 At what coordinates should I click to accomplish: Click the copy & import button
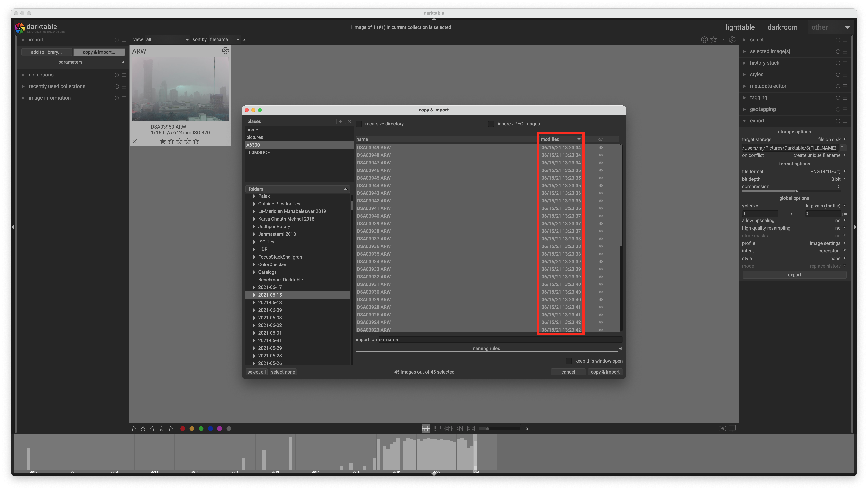click(x=605, y=372)
